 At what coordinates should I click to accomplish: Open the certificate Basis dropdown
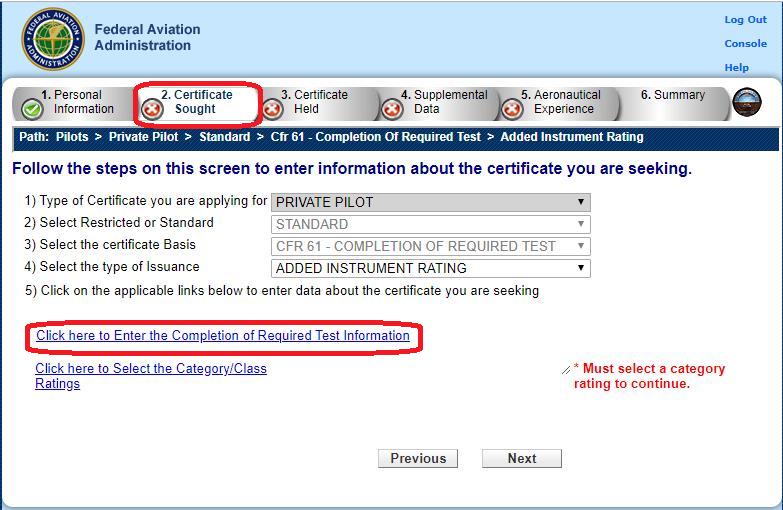coord(430,246)
